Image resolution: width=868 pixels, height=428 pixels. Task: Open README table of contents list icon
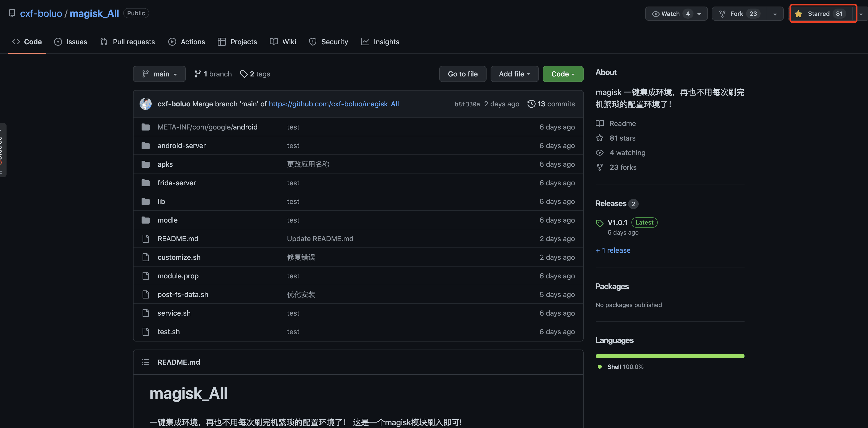coord(146,362)
